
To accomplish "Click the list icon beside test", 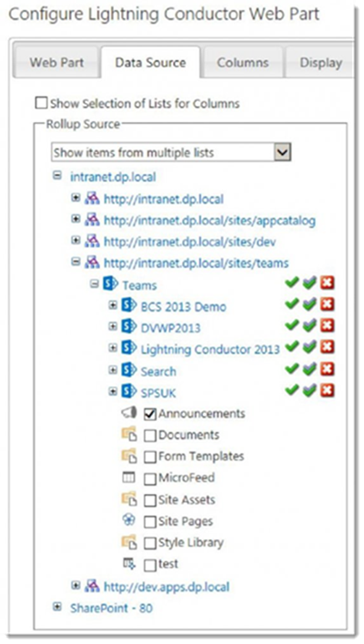I will click(129, 564).
